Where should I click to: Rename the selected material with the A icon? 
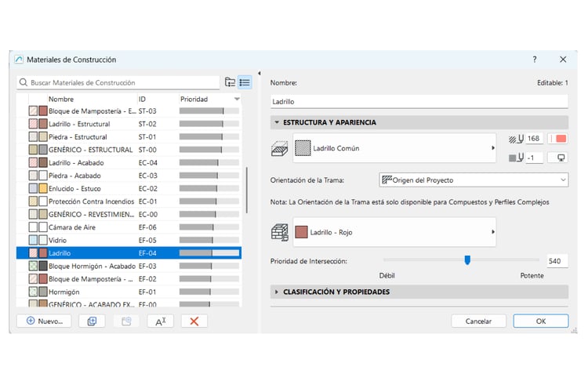click(161, 321)
